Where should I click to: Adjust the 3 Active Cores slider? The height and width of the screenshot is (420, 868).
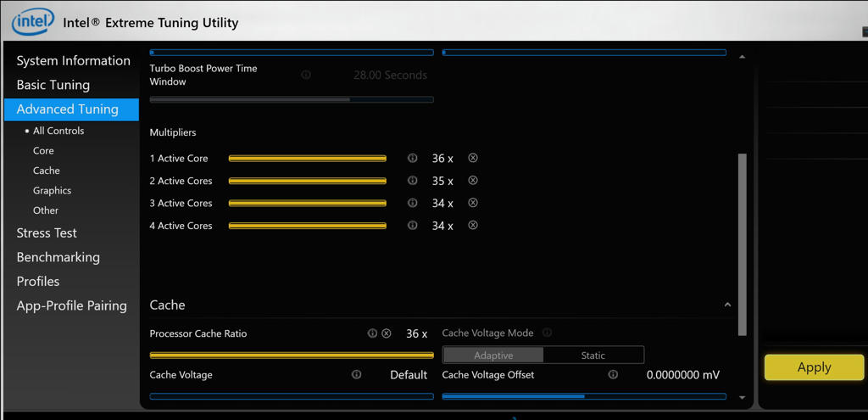[307, 204]
